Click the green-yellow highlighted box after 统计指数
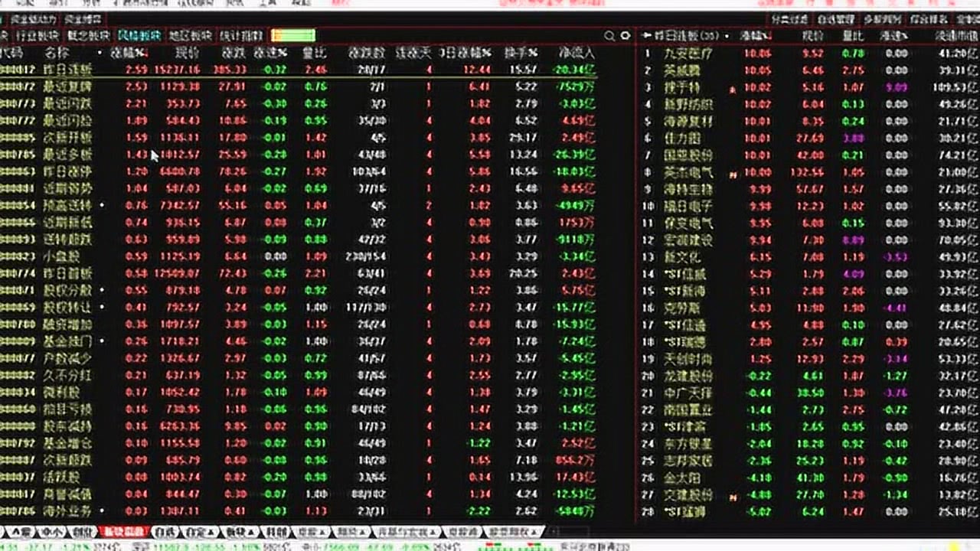980x551 pixels. pos(292,36)
